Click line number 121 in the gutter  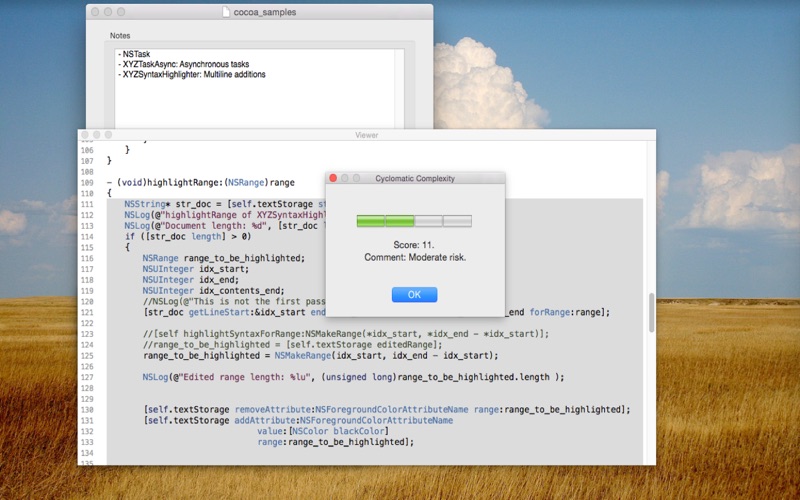click(x=87, y=312)
